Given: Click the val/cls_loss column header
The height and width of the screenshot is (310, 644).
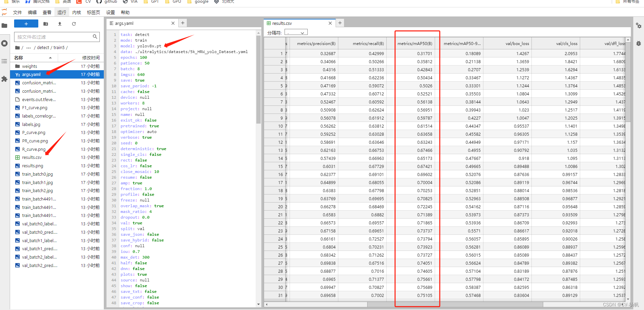Looking at the screenshot, I should click(556, 44).
